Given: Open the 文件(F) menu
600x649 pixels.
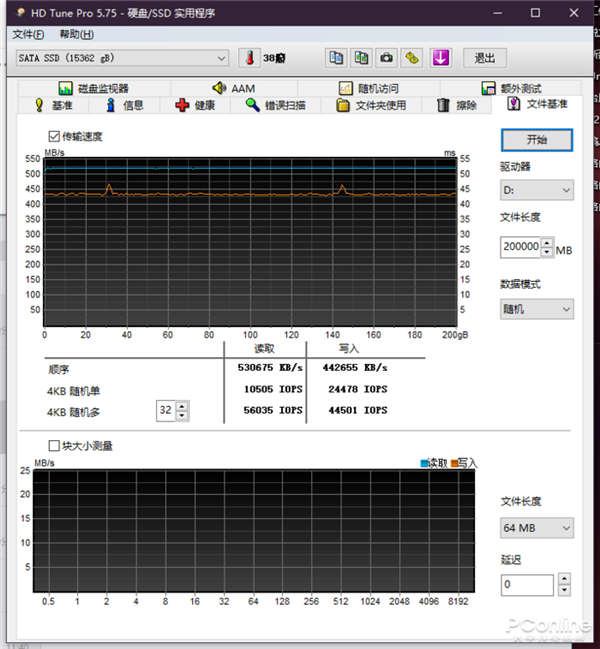Looking at the screenshot, I should coord(29,34).
